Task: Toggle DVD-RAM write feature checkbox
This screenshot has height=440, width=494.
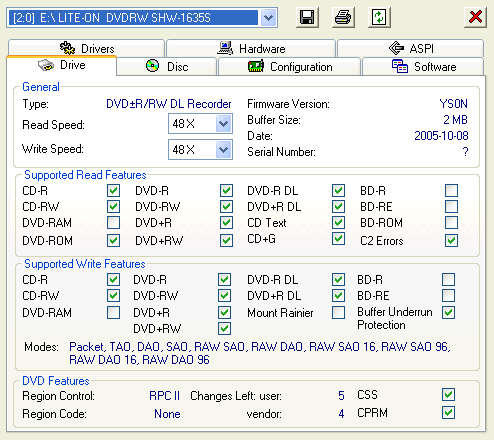Action: tap(113, 313)
